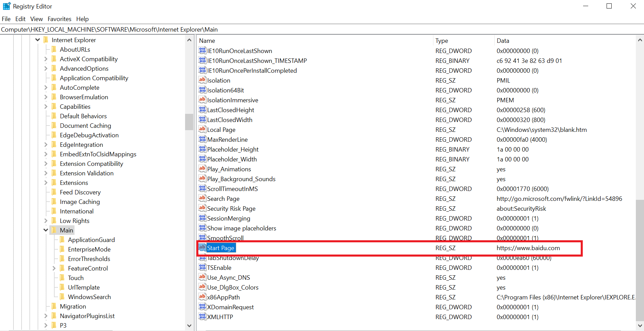
Task: Expand the ActiveX Compatibility key
Action: click(46, 59)
